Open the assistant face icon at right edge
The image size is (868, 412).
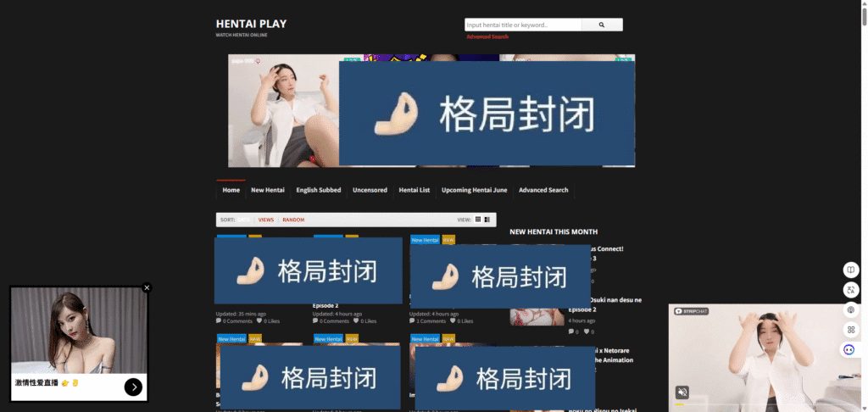point(849,349)
